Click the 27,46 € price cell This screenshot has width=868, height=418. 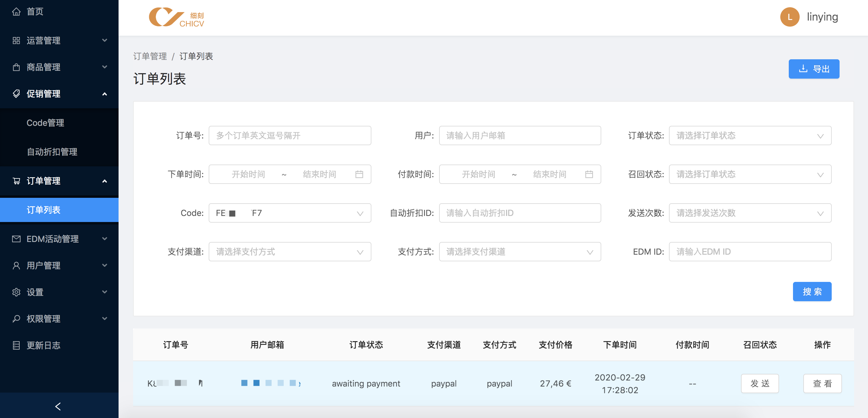pos(555,384)
